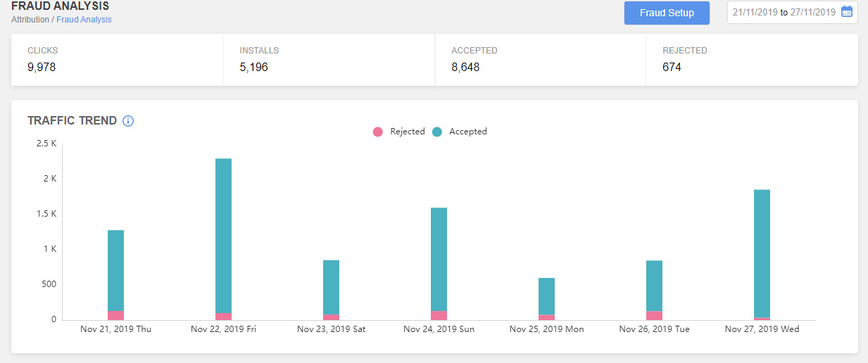Click the teal Accepted legend dot
The image size is (868, 363).
pyautogui.click(x=437, y=132)
